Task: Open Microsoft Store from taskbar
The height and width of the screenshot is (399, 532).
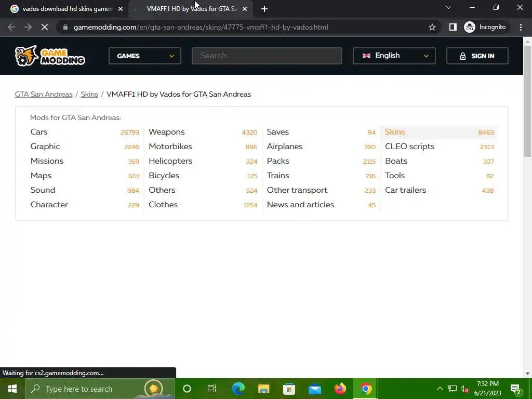Action: 289,389
